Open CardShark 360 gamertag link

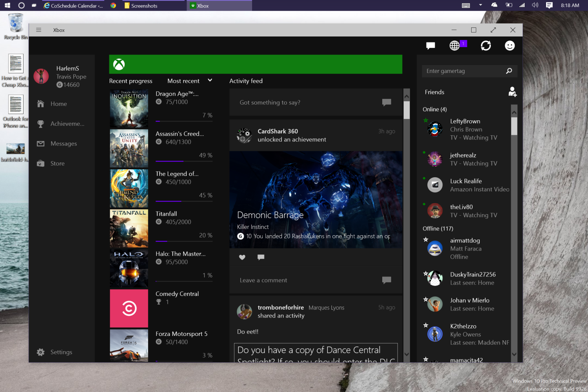(x=278, y=131)
